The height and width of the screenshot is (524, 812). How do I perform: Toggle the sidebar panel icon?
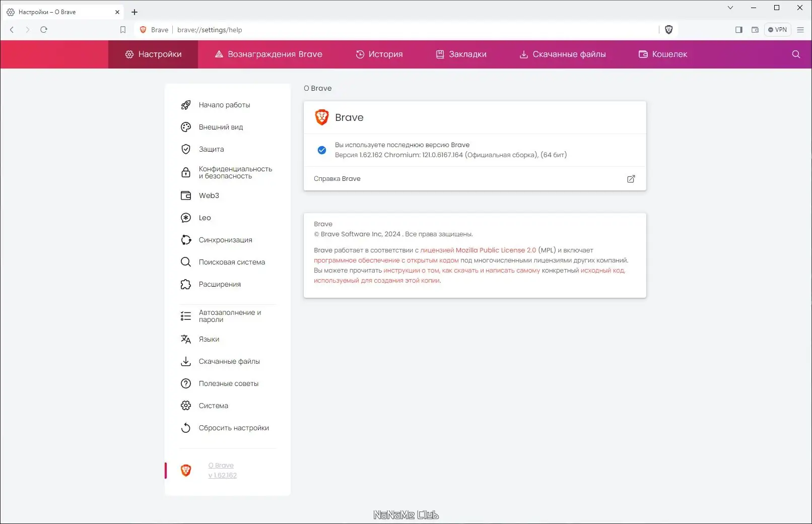point(739,30)
